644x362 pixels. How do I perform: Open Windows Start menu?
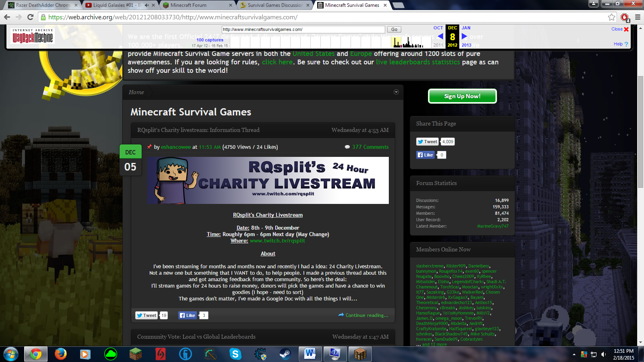coord(11,354)
